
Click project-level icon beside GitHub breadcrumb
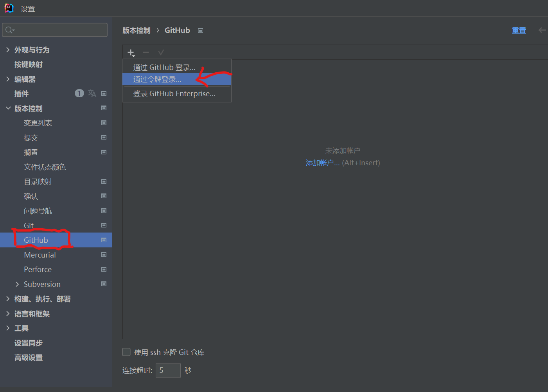pyautogui.click(x=201, y=30)
